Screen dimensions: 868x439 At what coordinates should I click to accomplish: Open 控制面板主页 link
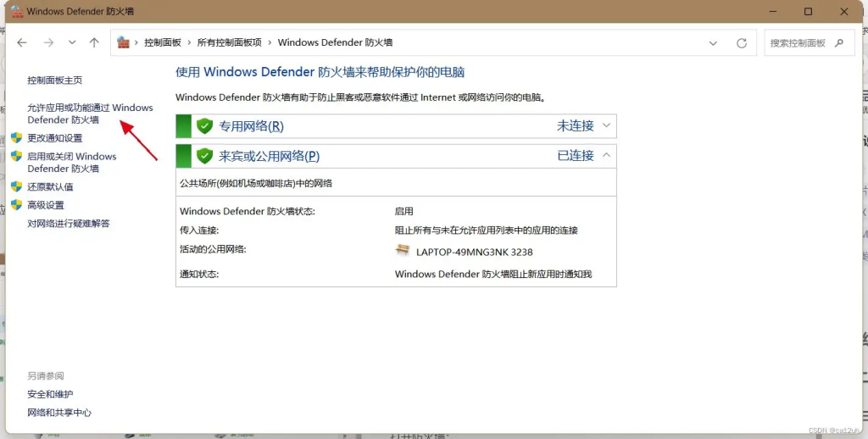[55, 81]
